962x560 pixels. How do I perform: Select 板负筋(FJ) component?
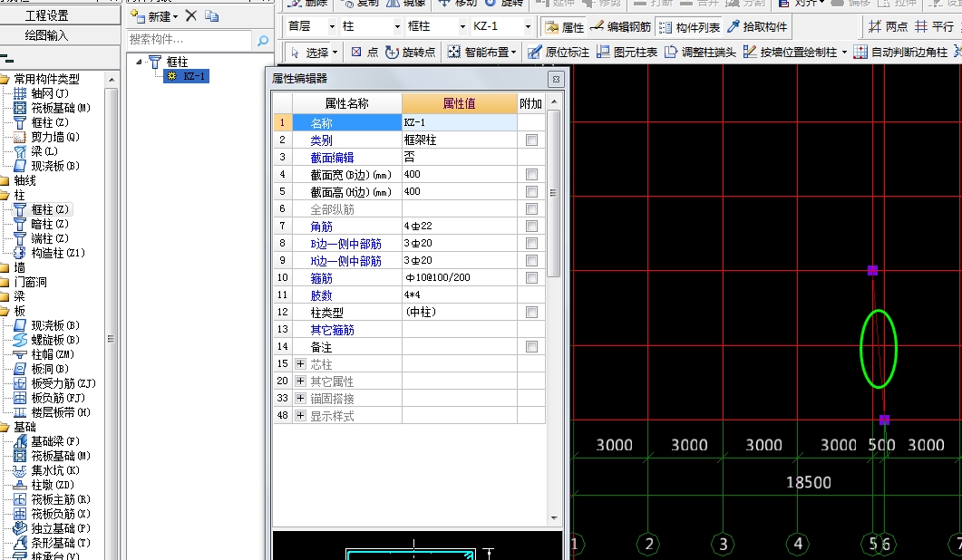(x=50, y=398)
